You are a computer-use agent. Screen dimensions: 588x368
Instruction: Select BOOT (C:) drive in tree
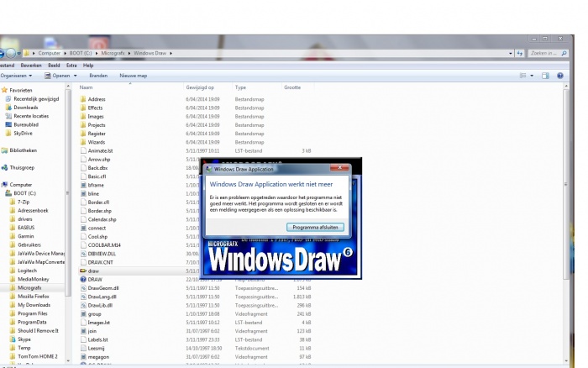pyautogui.click(x=24, y=193)
